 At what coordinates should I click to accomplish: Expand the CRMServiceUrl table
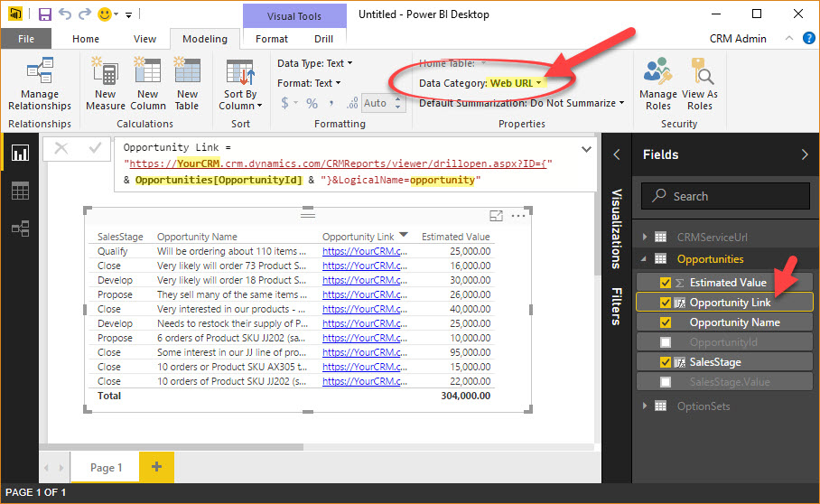pyautogui.click(x=645, y=237)
